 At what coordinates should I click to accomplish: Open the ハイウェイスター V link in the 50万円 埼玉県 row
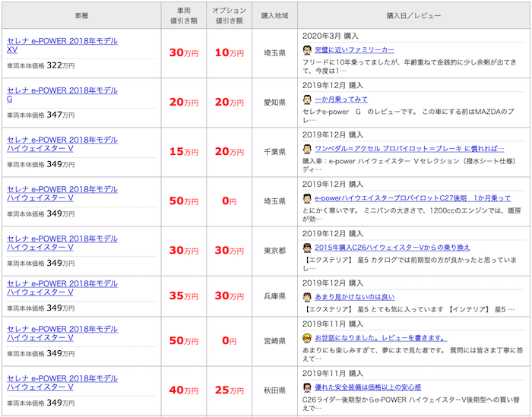(62, 194)
